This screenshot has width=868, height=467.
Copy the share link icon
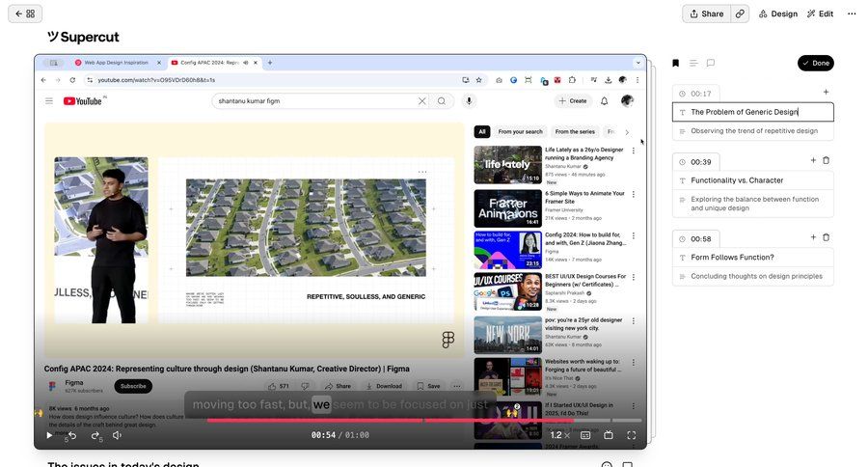point(740,14)
